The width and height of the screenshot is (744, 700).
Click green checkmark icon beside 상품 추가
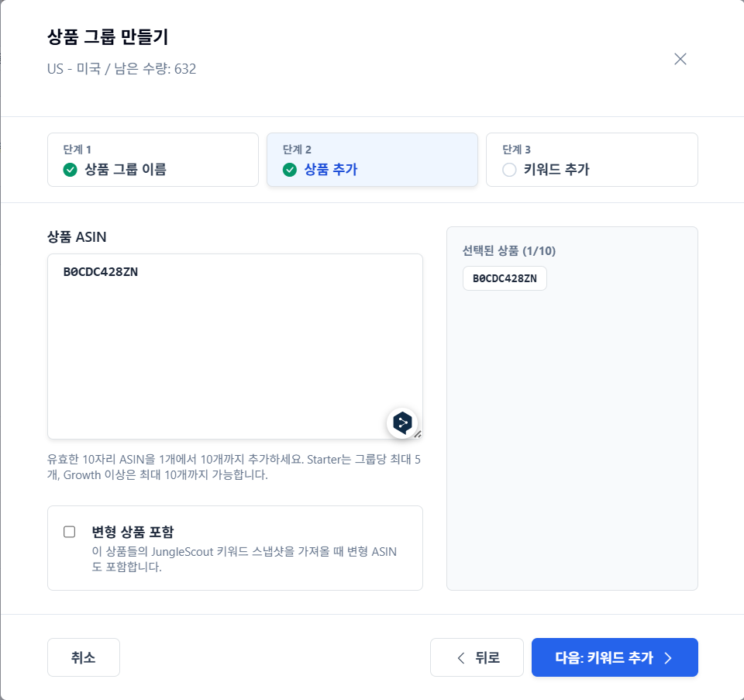tap(289, 170)
